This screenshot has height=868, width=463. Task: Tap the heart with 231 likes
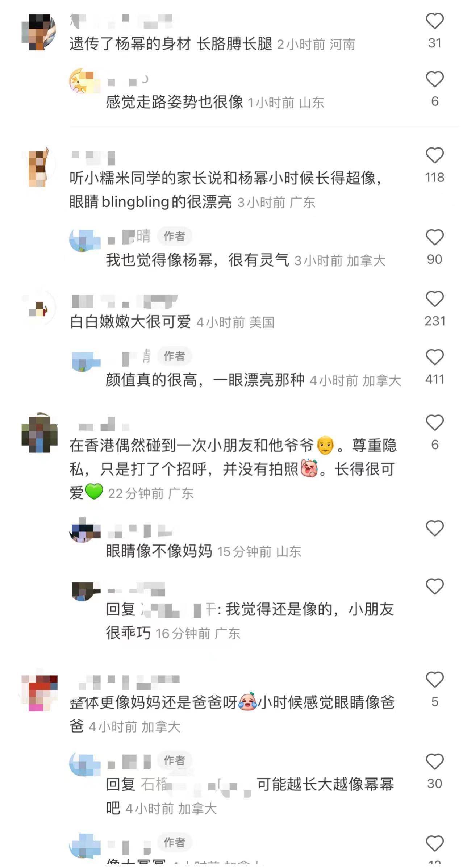[434, 299]
